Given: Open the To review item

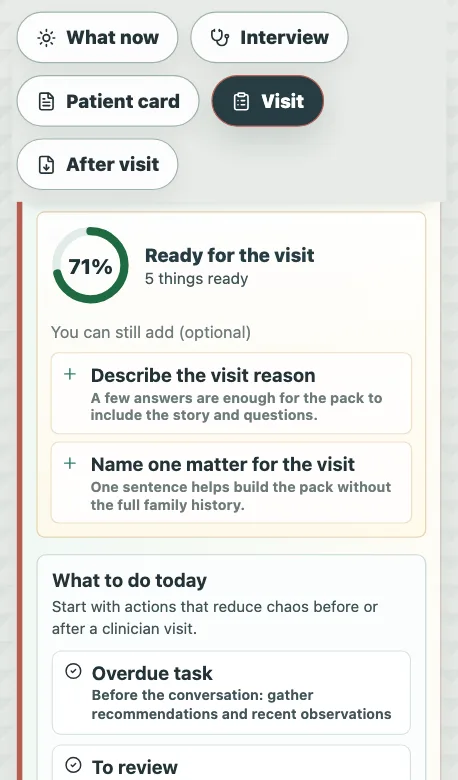Looking at the screenshot, I should (231, 763).
